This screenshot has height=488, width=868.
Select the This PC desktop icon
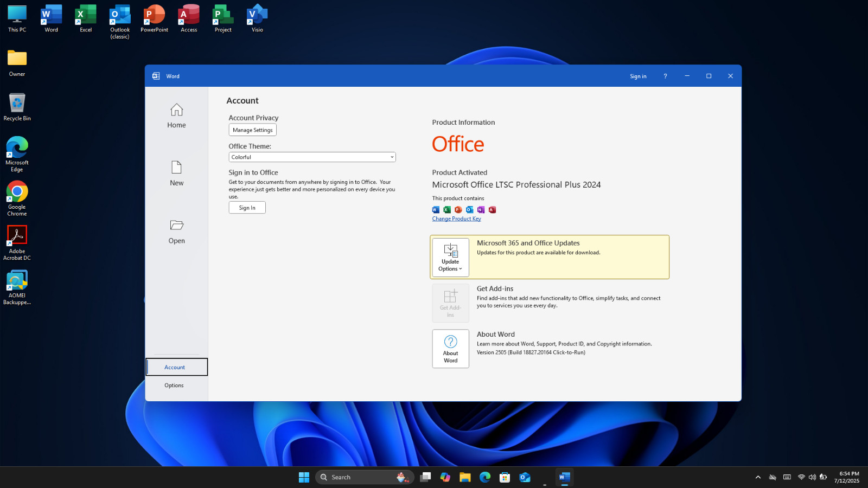pos(17,19)
